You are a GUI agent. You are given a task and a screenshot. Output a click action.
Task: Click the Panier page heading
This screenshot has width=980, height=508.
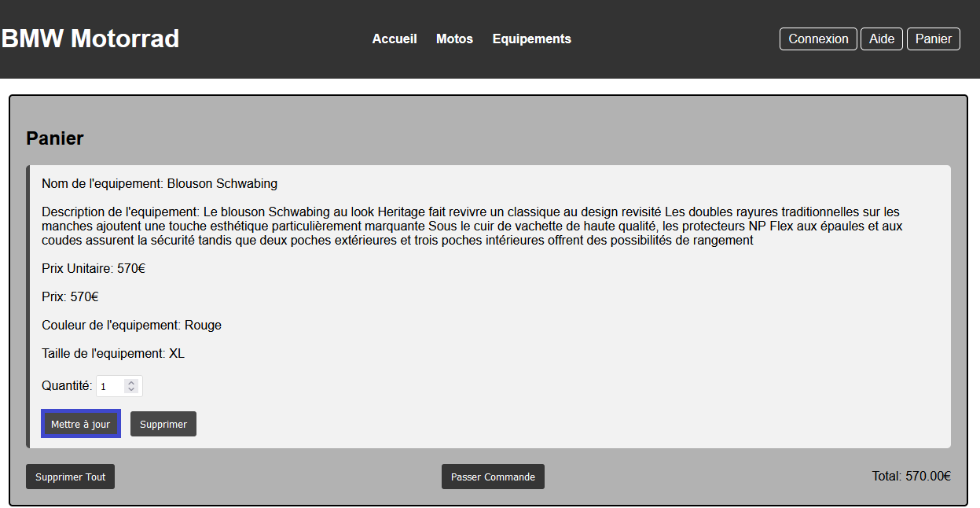[55, 138]
